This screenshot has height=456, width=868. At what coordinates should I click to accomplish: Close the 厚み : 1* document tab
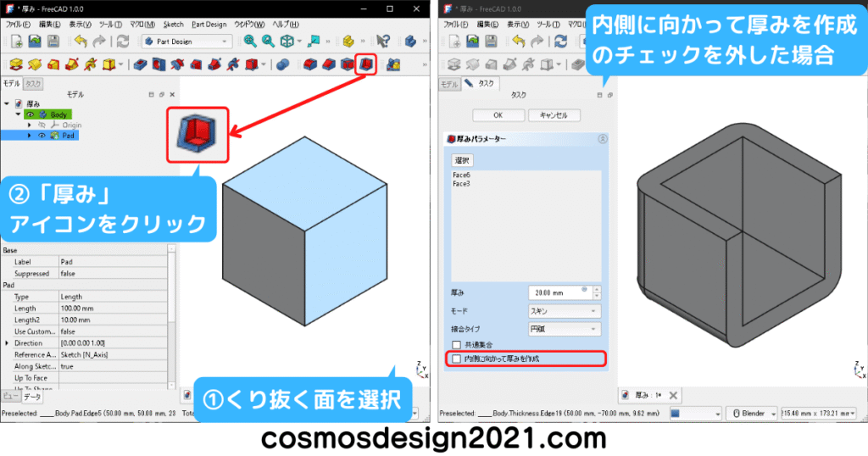pos(673,395)
